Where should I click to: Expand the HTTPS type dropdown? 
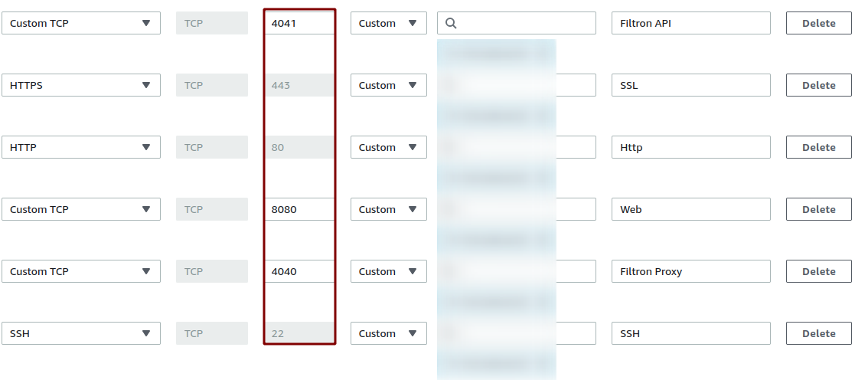click(81, 85)
